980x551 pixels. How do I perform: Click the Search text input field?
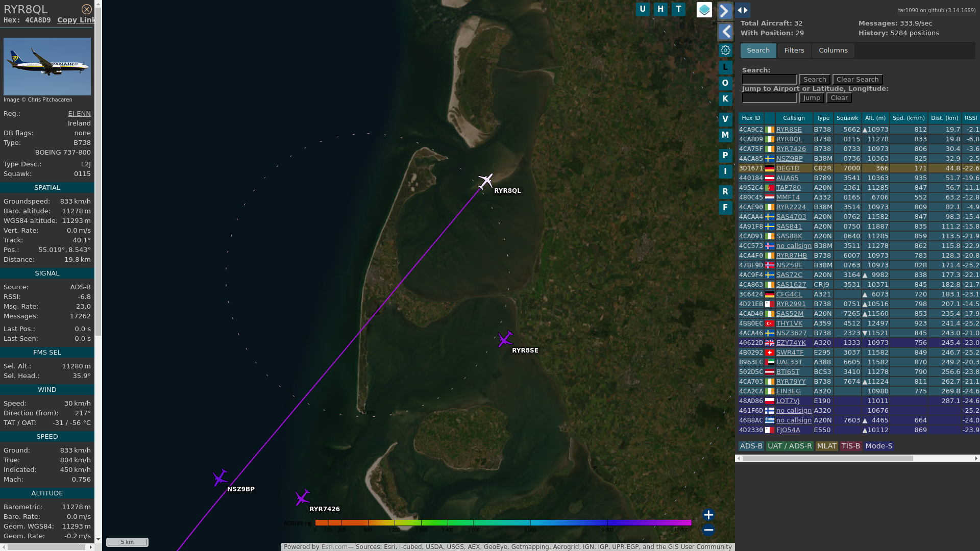click(769, 80)
